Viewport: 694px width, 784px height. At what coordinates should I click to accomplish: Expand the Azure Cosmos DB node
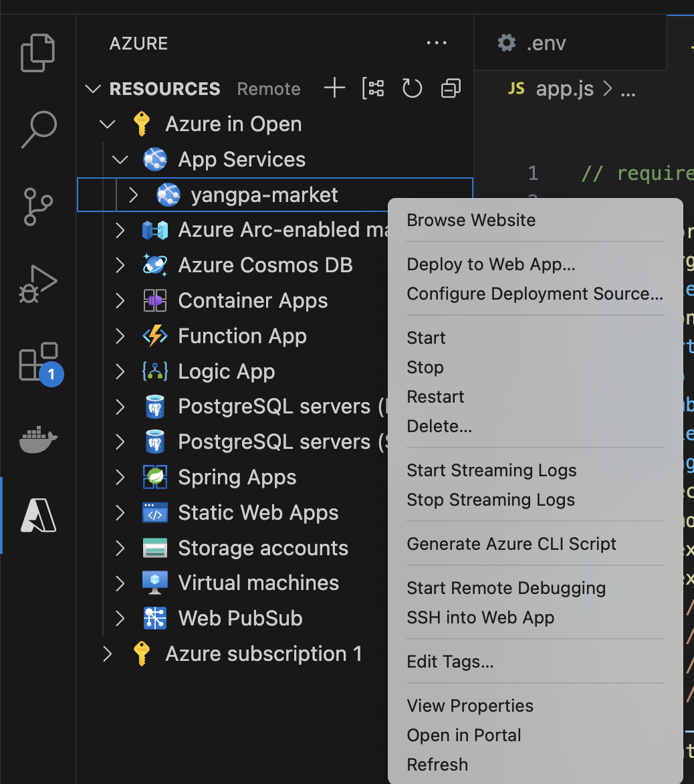[x=120, y=265]
